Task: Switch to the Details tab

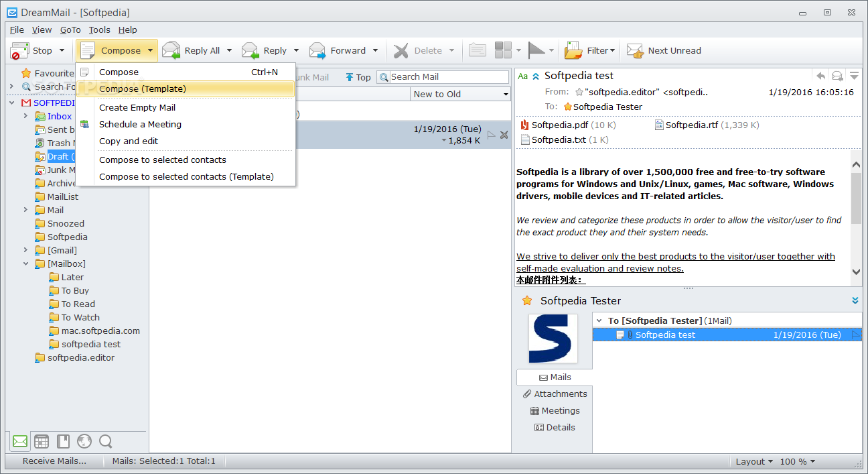Action: pyautogui.click(x=554, y=427)
